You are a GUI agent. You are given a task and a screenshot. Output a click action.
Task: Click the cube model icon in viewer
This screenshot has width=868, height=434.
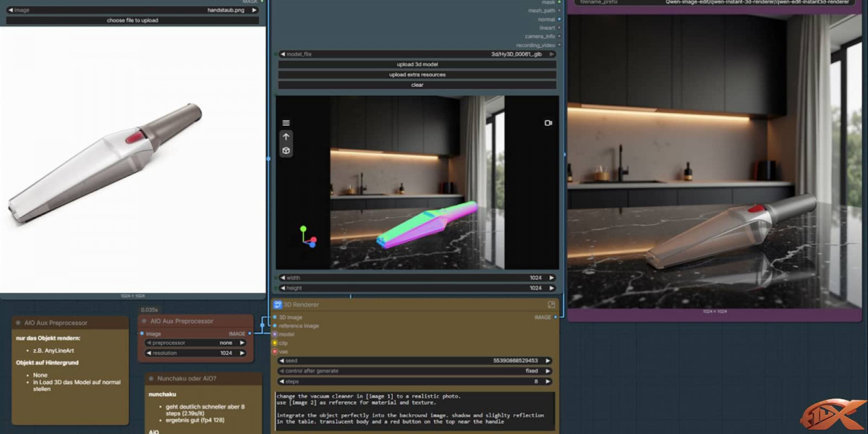click(x=286, y=150)
